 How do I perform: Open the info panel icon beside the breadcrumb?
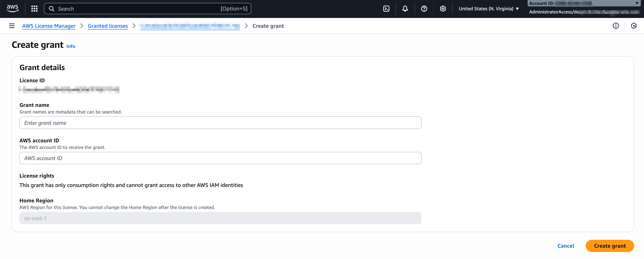pyautogui.click(x=616, y=26)
